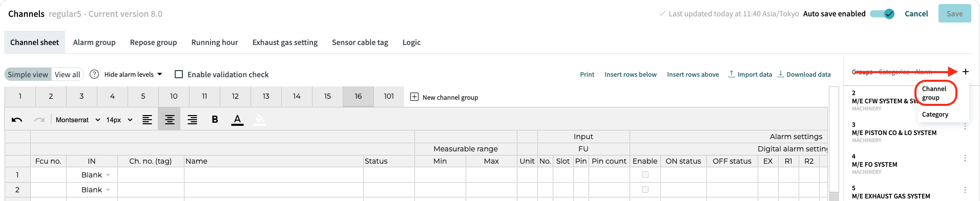Click the Cancel link

916,14
